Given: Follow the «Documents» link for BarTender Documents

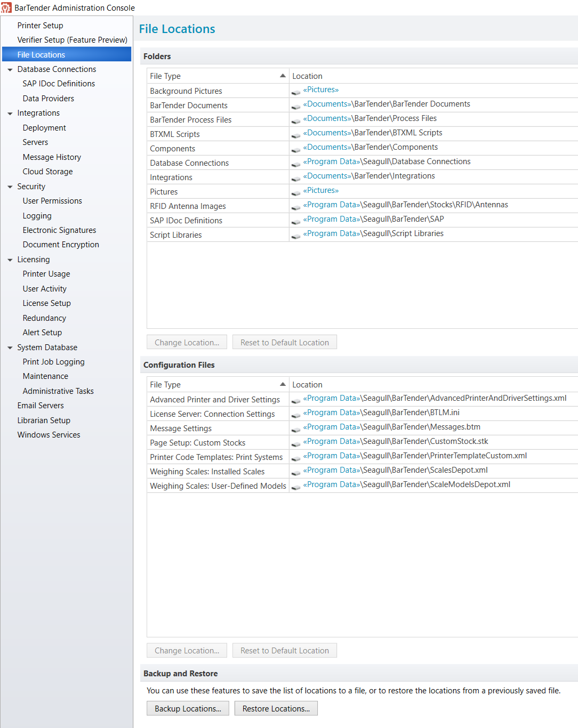Looking at the screenshot, I should [327, 104].
